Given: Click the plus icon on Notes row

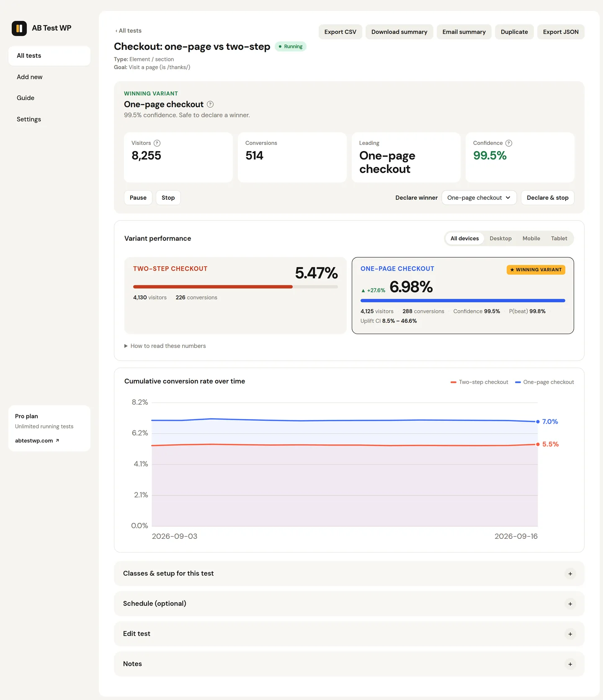Looking at the screenshot, I should click(x=570, y=664).
